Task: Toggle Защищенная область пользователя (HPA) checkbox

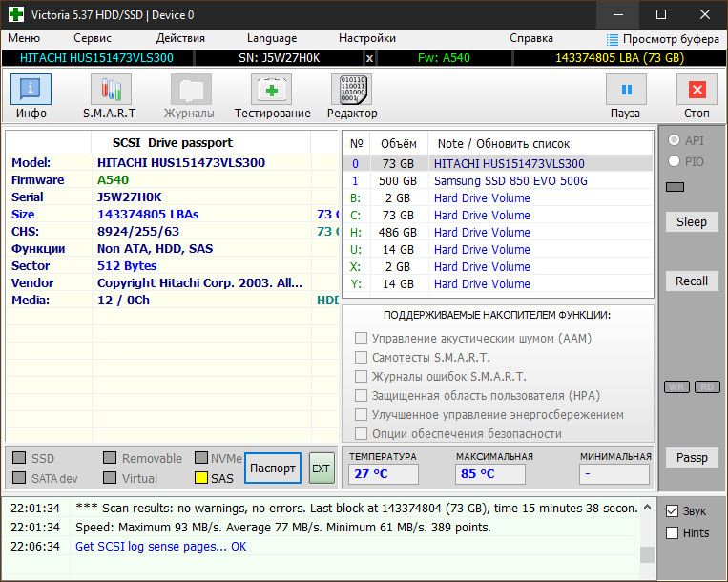Action: coord(361,395)
